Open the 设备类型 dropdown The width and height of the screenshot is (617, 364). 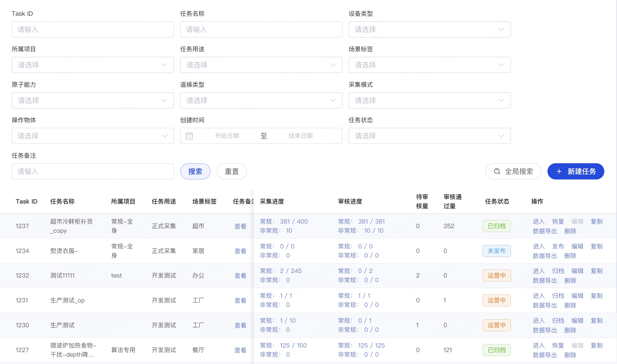click(429, 29)
